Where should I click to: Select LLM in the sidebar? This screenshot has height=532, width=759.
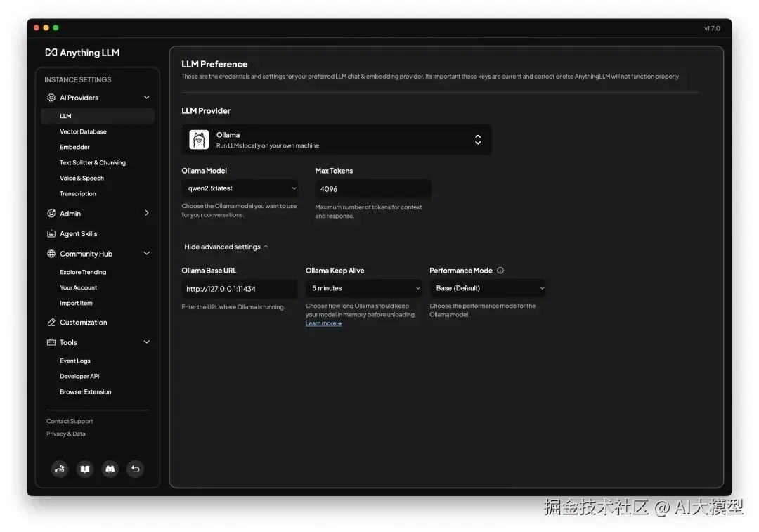coord(98,116)
